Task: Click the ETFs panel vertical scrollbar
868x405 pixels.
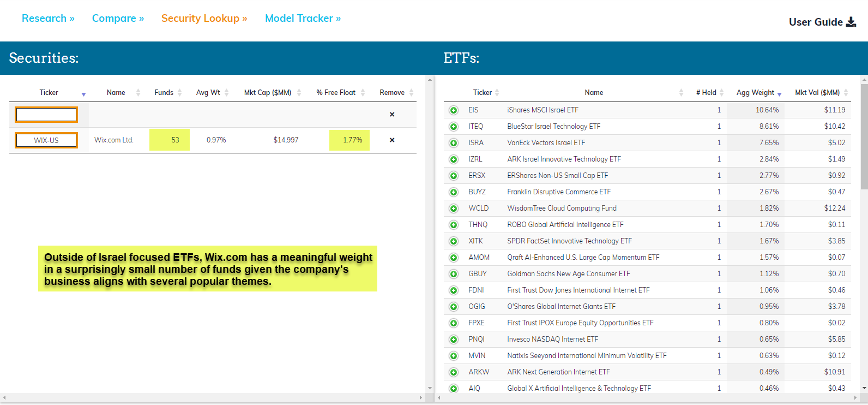Action: pos(864,136)
